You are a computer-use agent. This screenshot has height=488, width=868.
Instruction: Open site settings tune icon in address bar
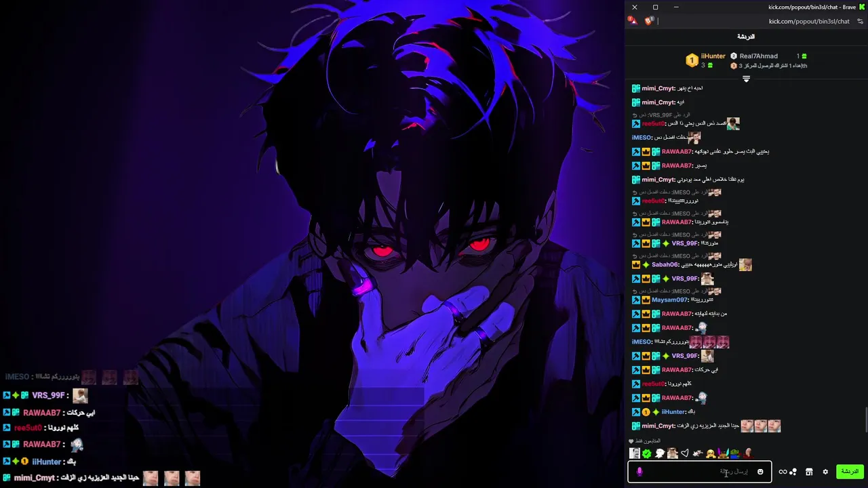859,21
